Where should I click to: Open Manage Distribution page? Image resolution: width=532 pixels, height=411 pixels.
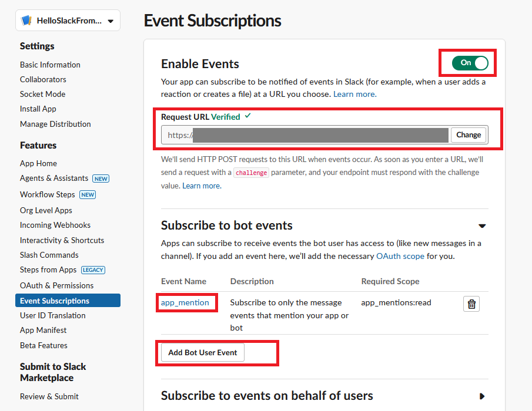click(x=55, y=124)
